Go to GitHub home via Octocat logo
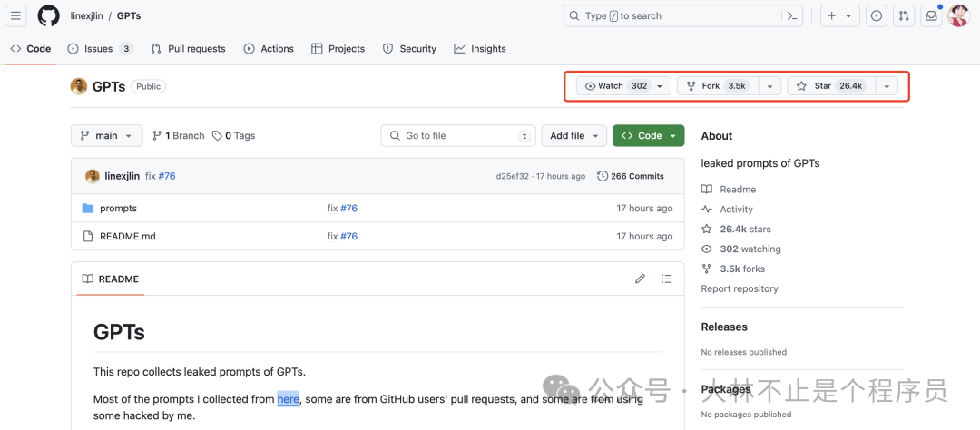 (x=49, y=15)
